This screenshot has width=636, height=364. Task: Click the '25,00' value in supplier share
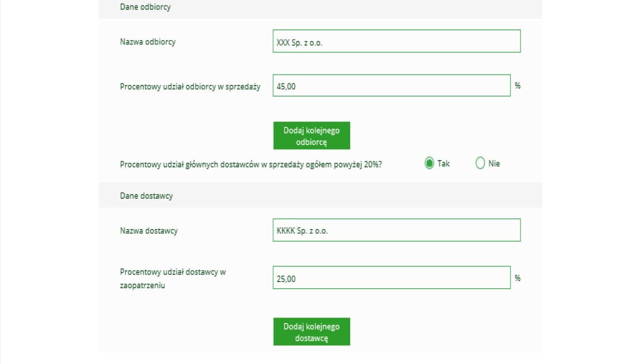(x=286, y=279)
